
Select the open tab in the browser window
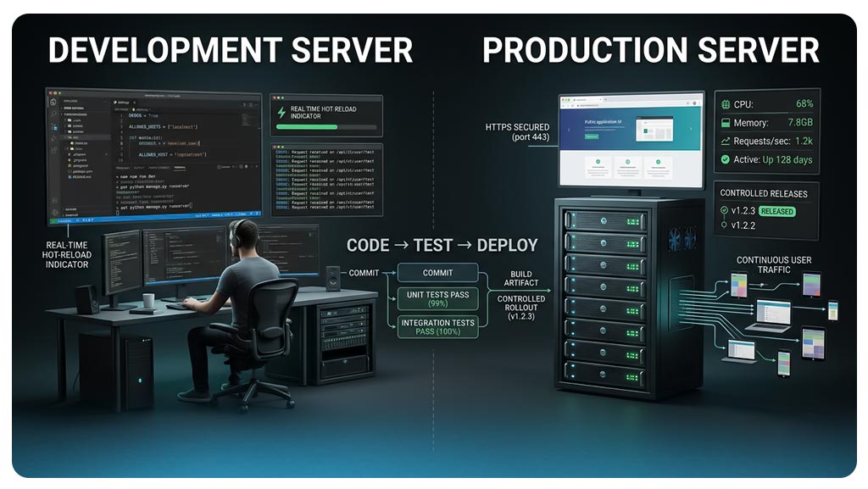pos(588,99)
